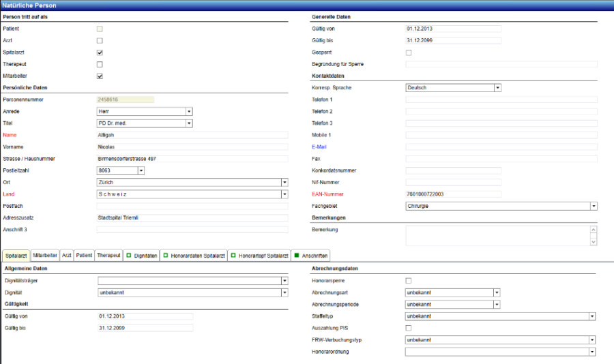
Task: Click the Telefon 1 input field
Action: click(x=501, y=100)
